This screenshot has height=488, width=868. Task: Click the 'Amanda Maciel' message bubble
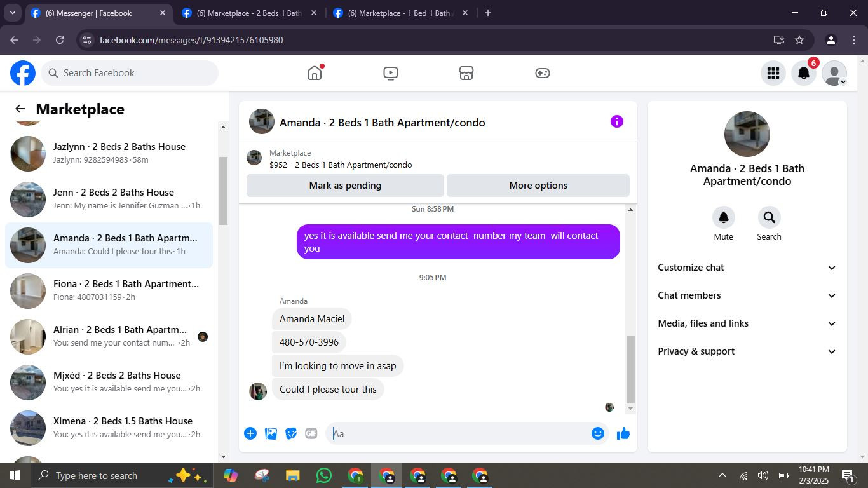[312, 319]
